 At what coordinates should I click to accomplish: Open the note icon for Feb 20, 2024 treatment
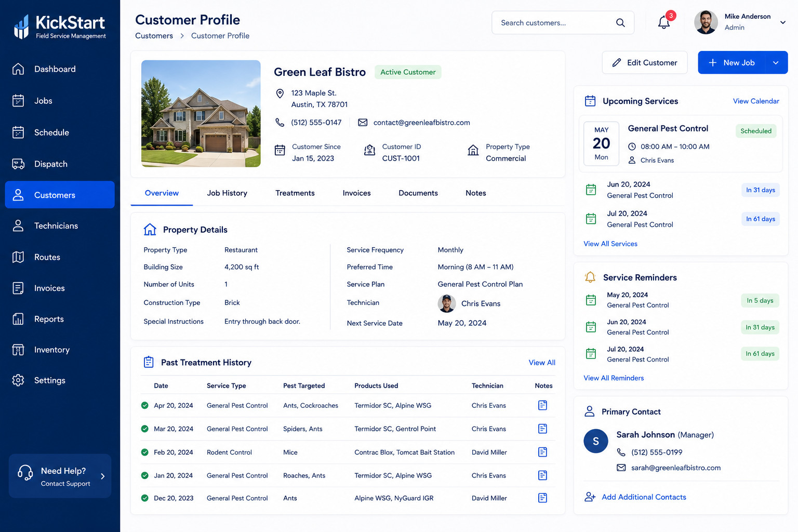[542, 452]
